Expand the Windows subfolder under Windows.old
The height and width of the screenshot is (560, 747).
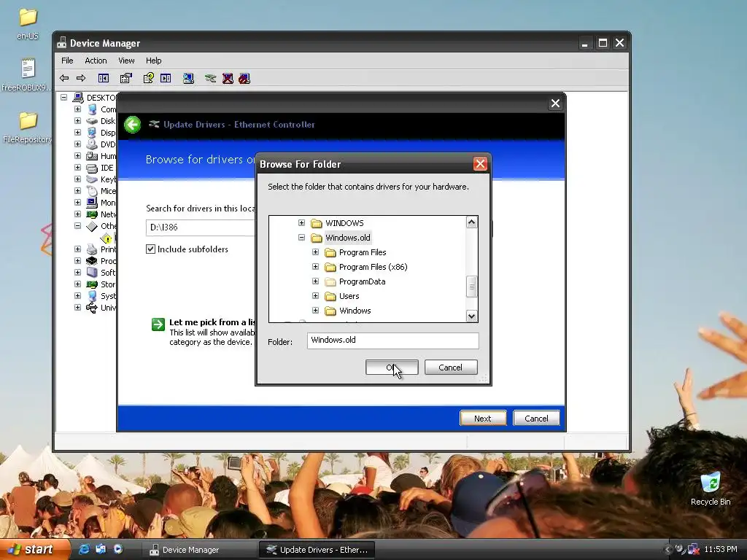point(315,311)
